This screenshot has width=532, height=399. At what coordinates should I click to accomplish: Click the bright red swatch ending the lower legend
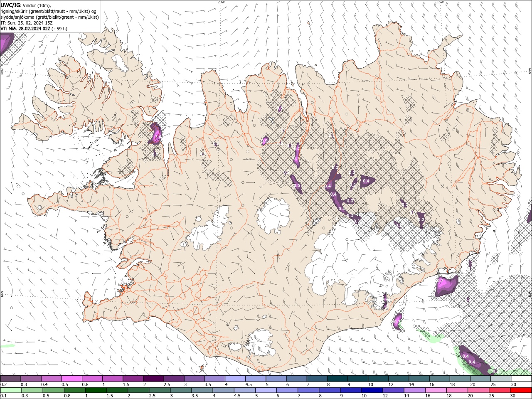click(x=521, y=390)
